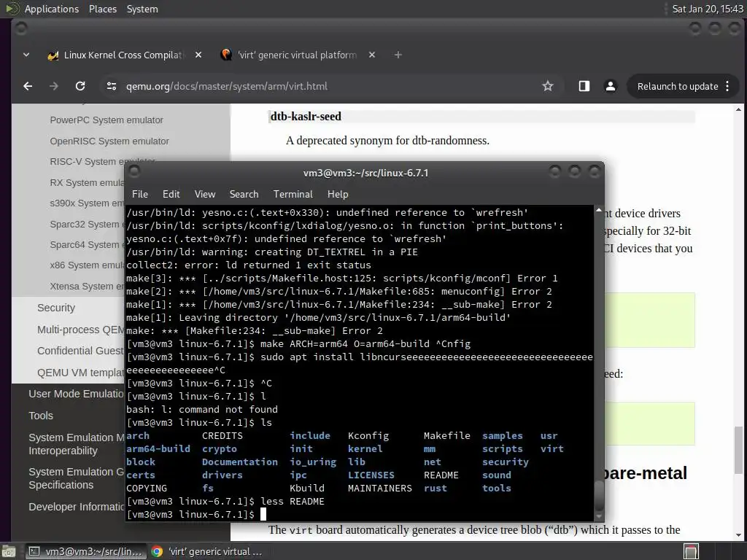The width and height of the screenshot is (747, 560).
Task: Open the Applications menu in top panel
Action: (x=52, y=9)
